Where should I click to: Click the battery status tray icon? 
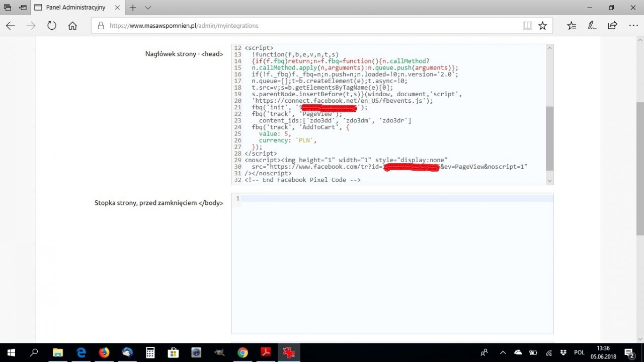pos(533,352)
